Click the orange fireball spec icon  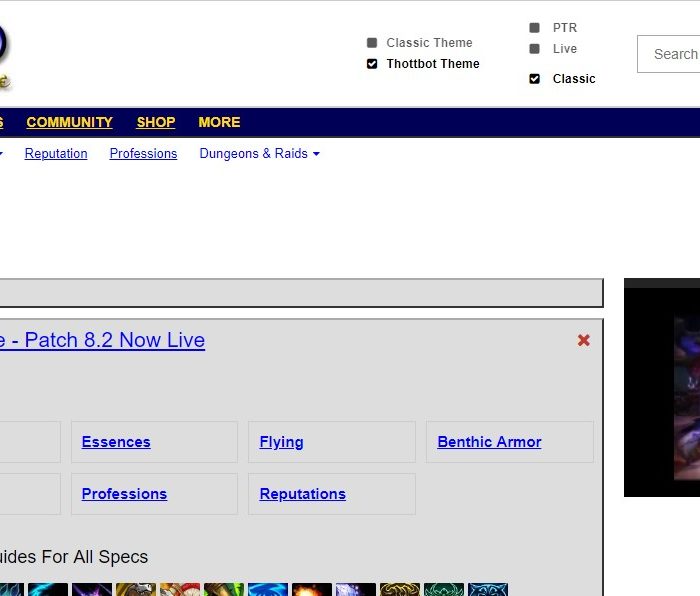pos(312,590)
